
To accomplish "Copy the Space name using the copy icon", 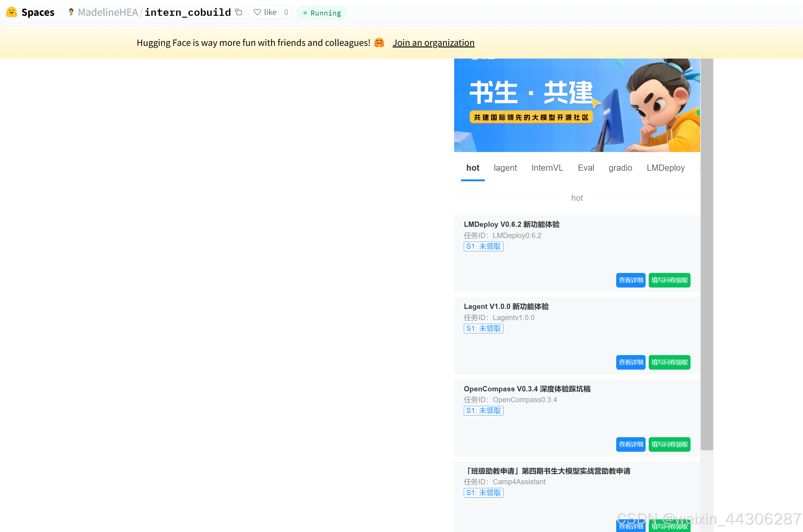I will point(239,12).
